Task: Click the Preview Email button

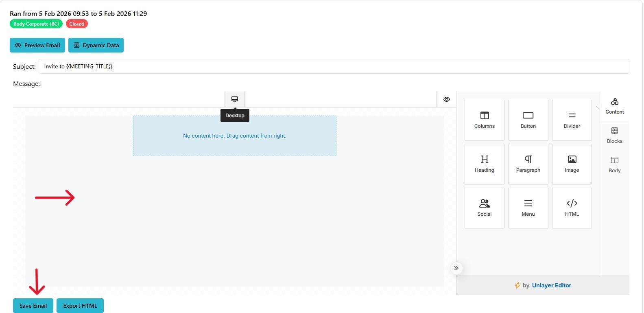Action: 37,45
